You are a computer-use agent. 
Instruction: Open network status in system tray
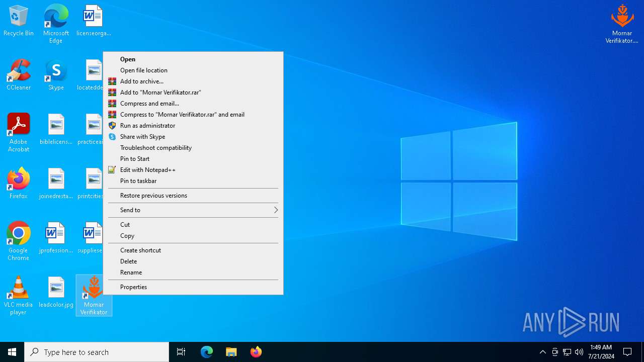click(x=567, y=352)
